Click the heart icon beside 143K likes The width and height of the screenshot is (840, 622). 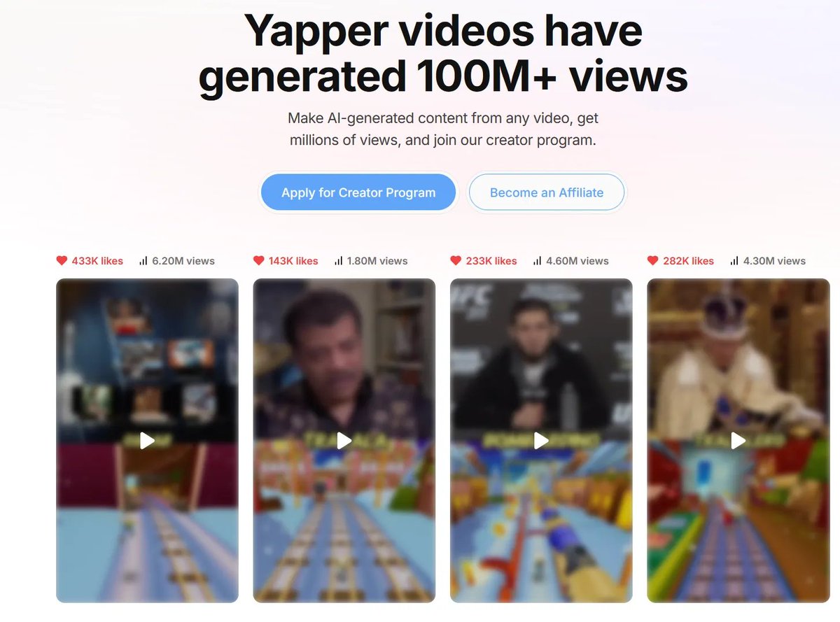pyautogui.click(x=258, y=261)
